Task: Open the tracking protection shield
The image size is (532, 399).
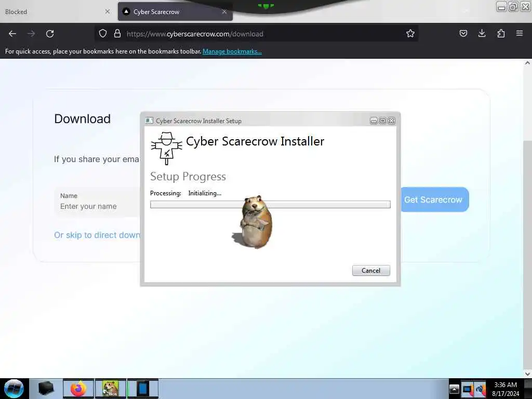Action: (103, 34)
